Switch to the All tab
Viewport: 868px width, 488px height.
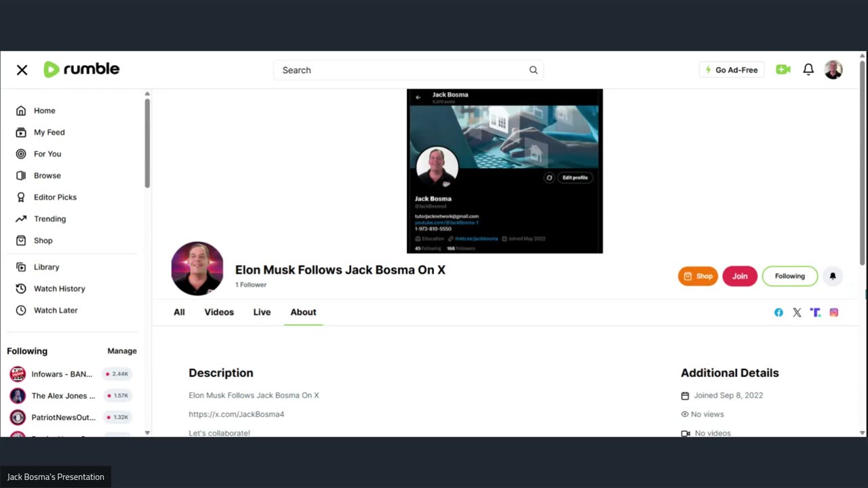coord(179,312)
